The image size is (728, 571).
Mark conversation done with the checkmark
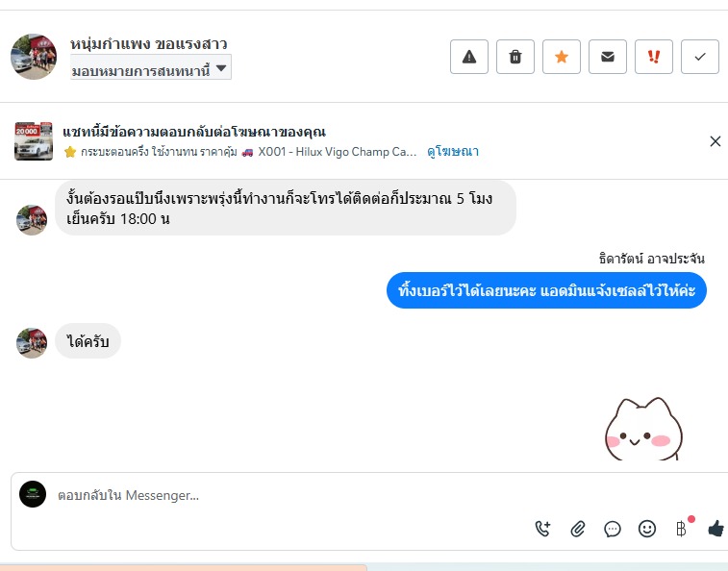pos(700,58)
